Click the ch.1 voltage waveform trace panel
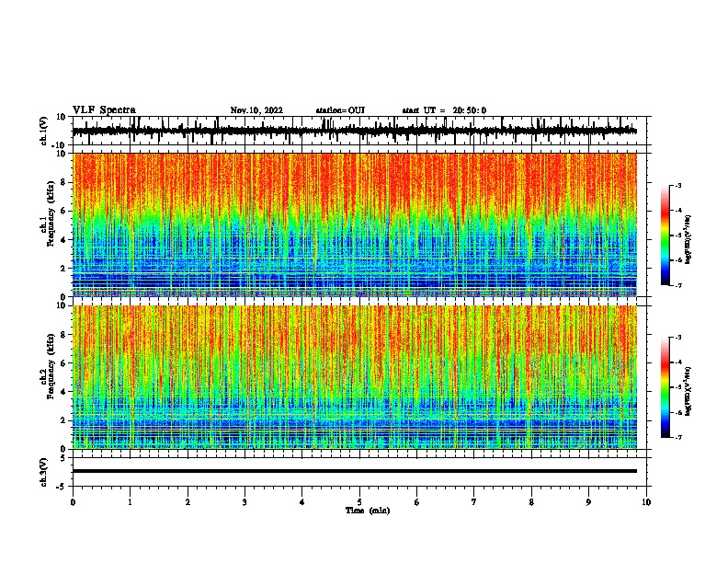 tap(359, 131)
